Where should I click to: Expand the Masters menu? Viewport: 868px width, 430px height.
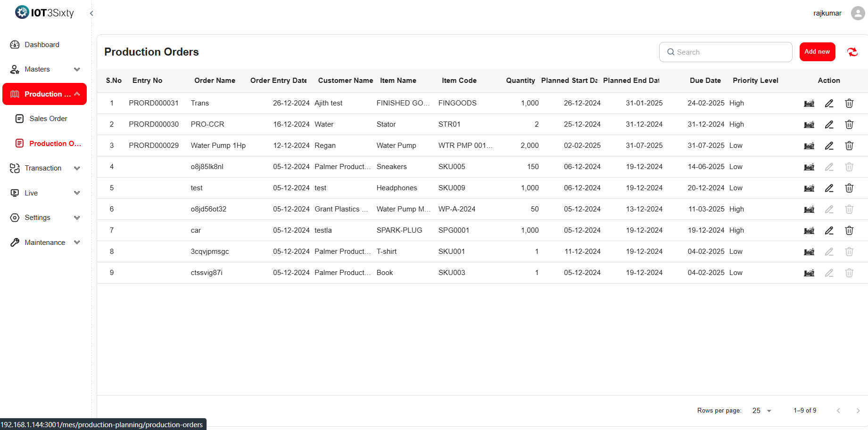(45, 69)
